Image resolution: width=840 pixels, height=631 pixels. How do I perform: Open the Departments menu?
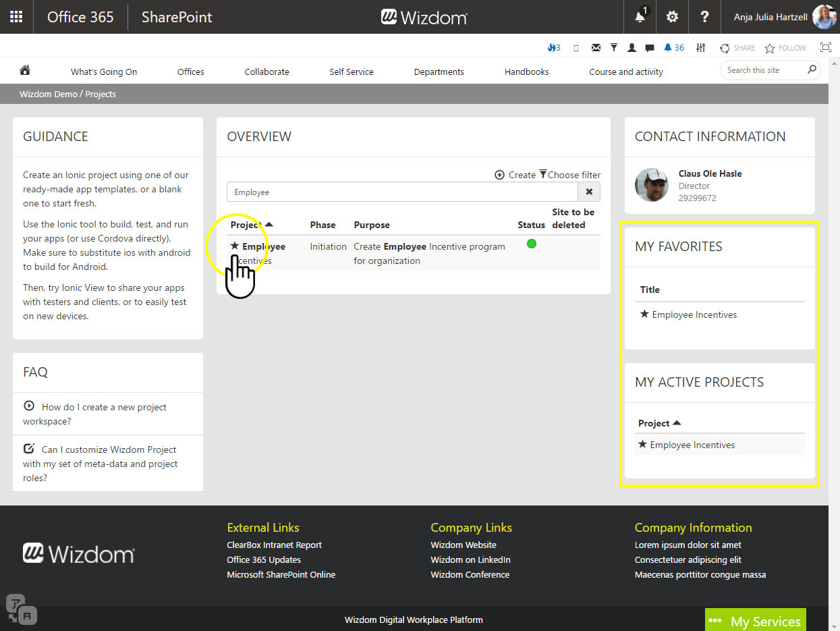pos(439,72)
